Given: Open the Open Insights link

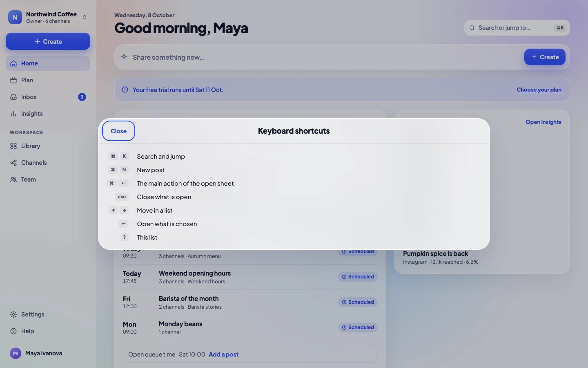Looking at the screenshot, I should pyautogui.click(x=543, y=122).
